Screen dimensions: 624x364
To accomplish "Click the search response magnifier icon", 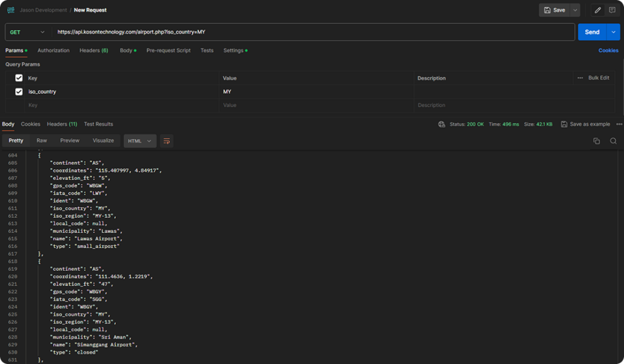I will (x=613, y=141).
